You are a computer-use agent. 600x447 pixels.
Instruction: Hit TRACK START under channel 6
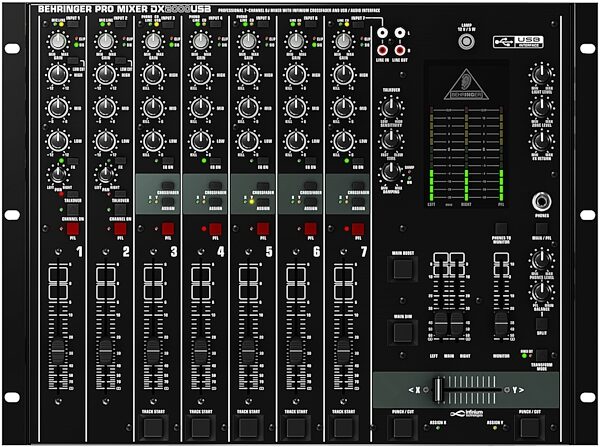coord(296,427)
